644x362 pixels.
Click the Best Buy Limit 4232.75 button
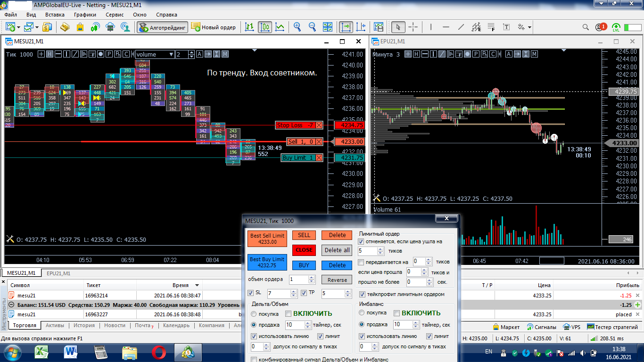tap(267, 263)
